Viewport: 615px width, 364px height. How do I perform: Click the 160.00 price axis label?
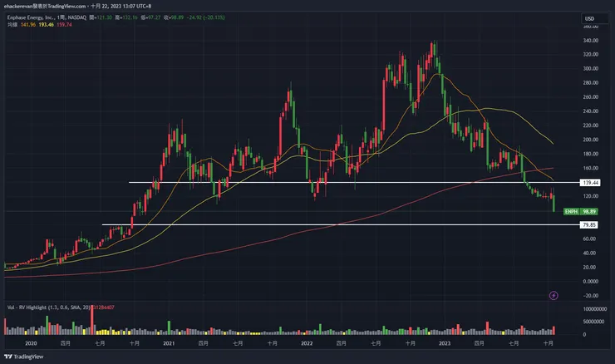(x=591, y=168)
